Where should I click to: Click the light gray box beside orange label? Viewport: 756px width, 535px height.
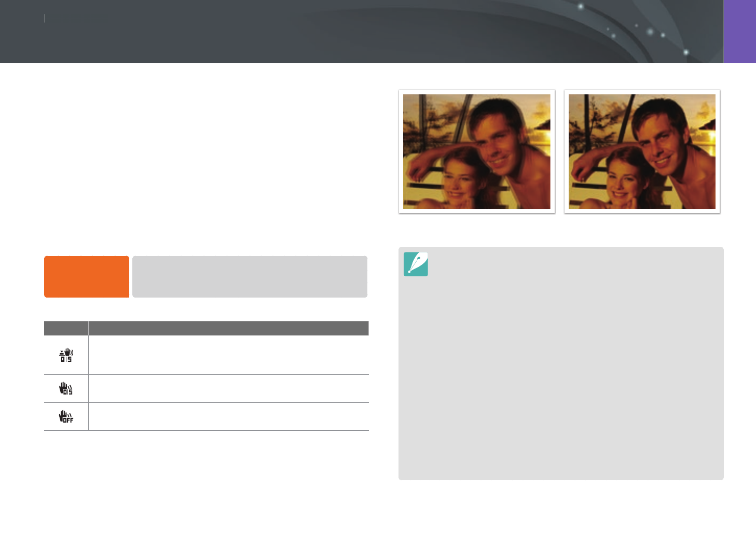point(250,277)
